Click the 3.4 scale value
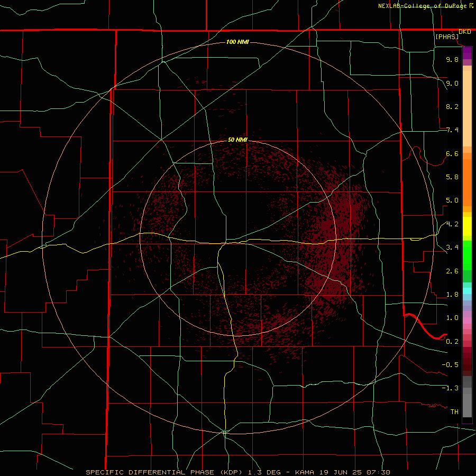This screenshot has width=476, height=476. pyautogui.click(x=452, y=248)
